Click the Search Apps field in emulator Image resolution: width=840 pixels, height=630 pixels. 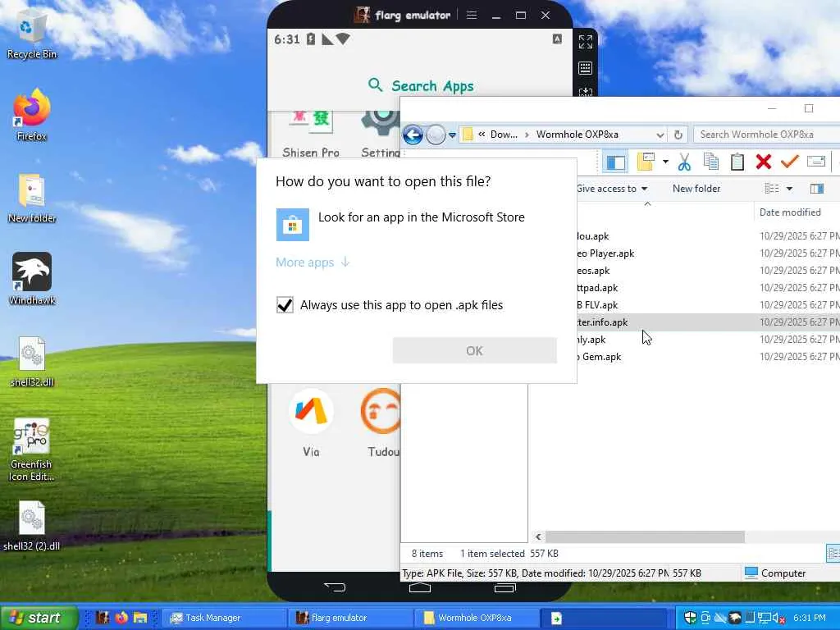(421, 85)
